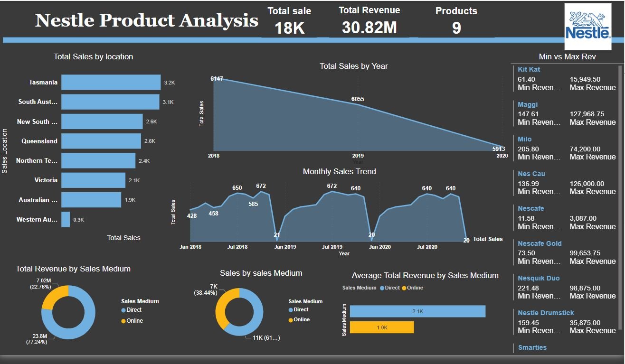
Task: Click the blue 2.1K Direct average revenue bar
Action: pyautogui.click(x=417, y=311)
